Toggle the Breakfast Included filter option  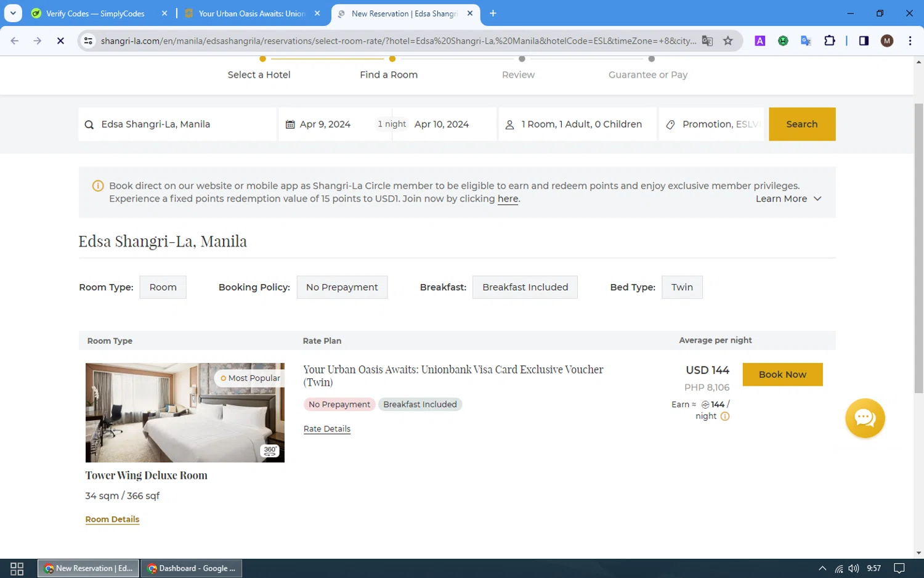pyautogui.click(x=525, y=287)
